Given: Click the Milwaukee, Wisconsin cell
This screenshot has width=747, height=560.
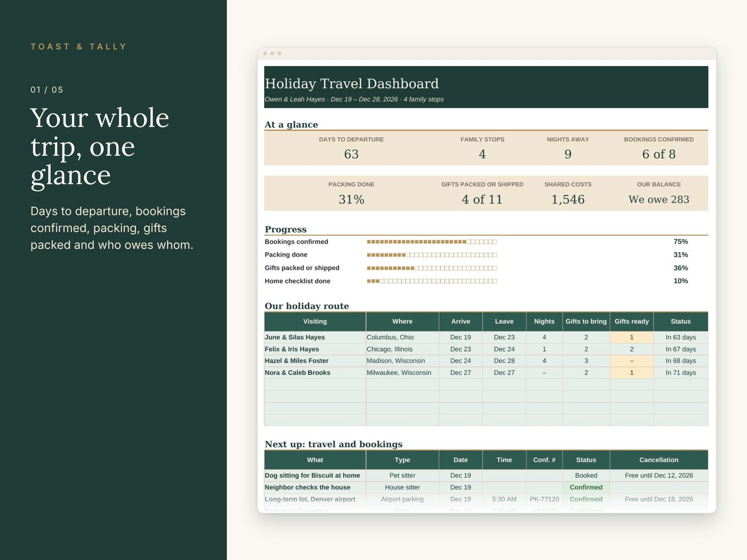Looking at the screenshot, I should click(x=402, y=373).
